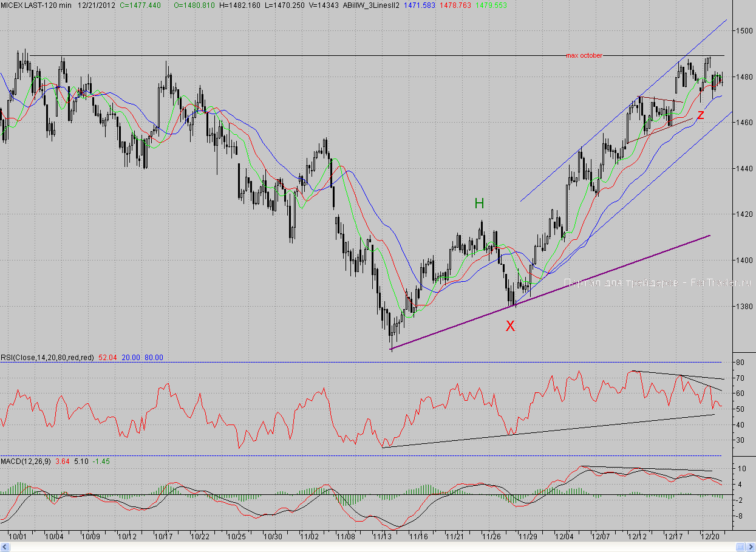Select the 1380 level on the price scale

tap(744, 307)
